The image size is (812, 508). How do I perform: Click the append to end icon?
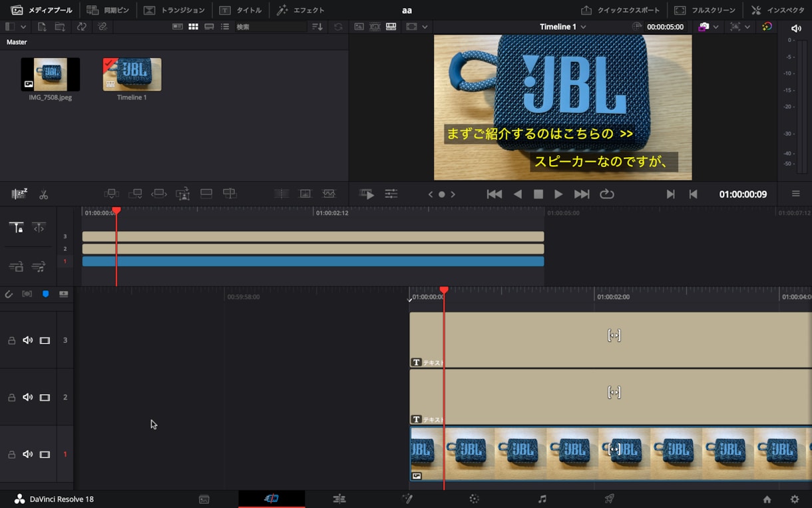135,194
